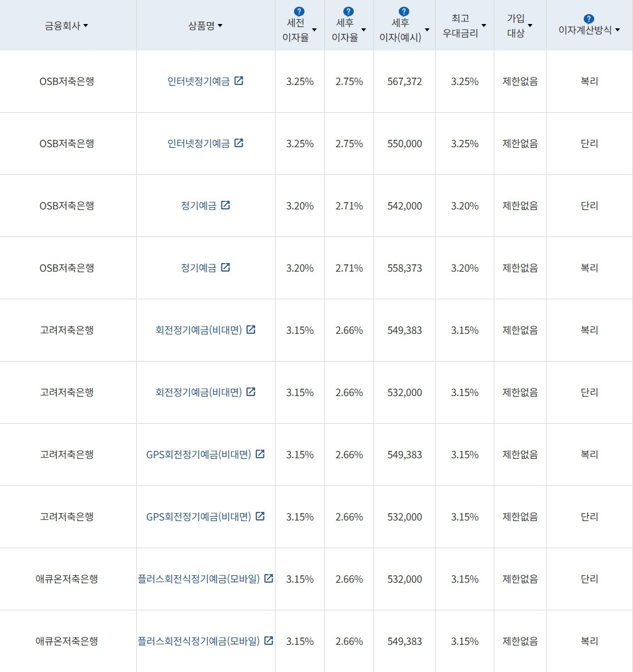Click the external link icon next to 플러스회전식정기예금(모바일)
The height and width of the screenshot is (672, 633).
tap(269, 578)
